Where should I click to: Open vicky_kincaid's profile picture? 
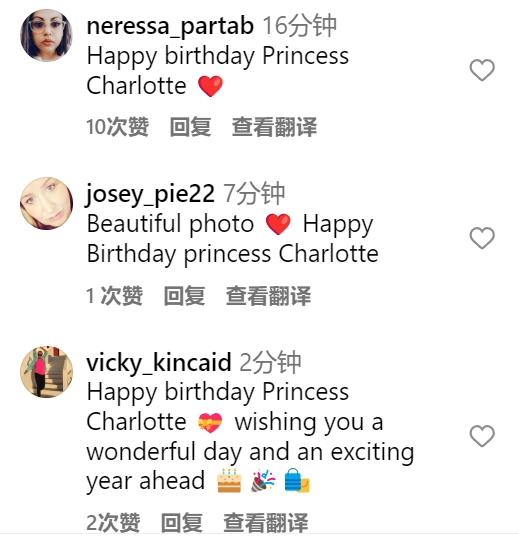pyautogui.click(x=46, y=372)
